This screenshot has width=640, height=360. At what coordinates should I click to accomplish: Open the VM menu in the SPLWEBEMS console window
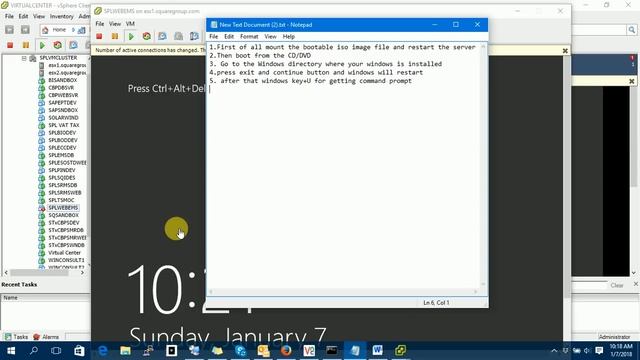tap(130, 24)
